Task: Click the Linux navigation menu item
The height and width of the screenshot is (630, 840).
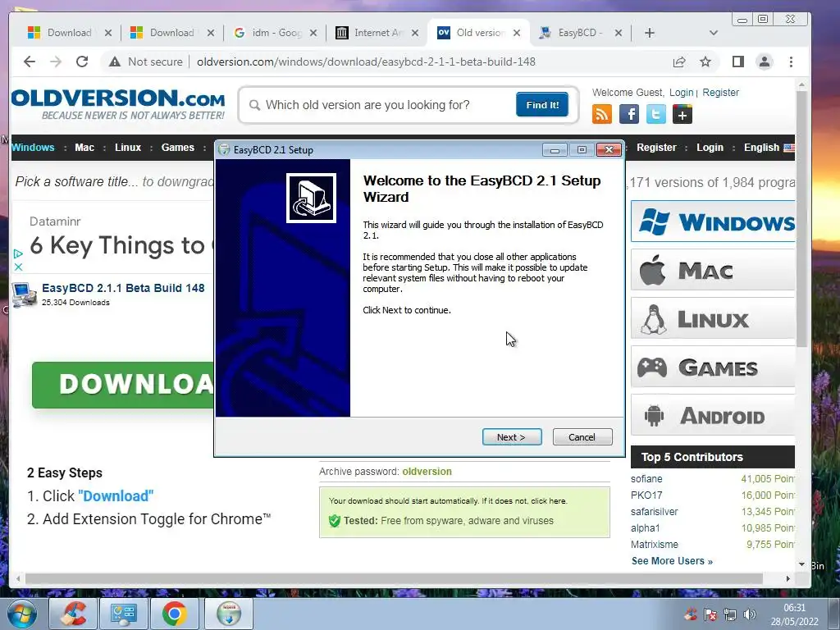Action: click(128, 148)
